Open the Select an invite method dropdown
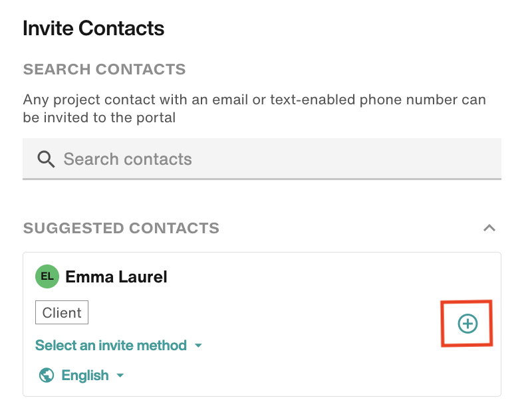The image size is (524, 420). [x=118, y=345]
